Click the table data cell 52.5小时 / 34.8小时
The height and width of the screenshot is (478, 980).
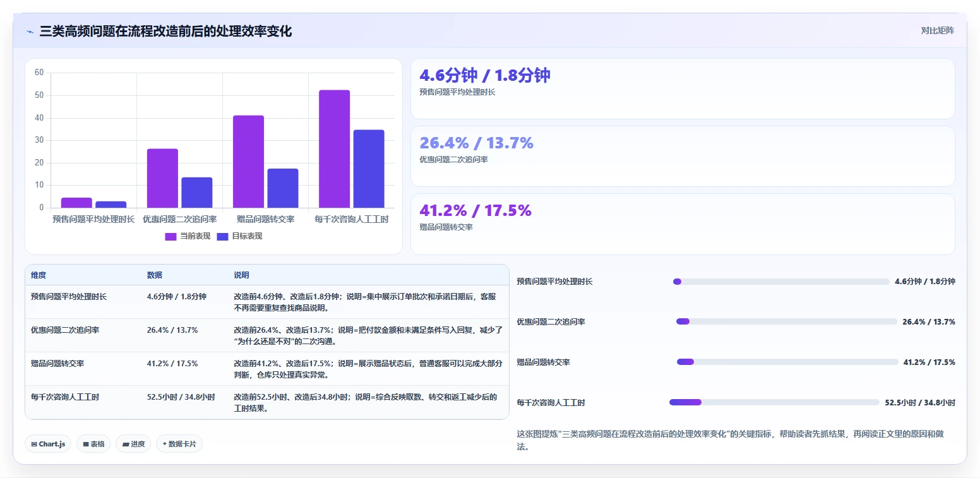pos(181,397)
